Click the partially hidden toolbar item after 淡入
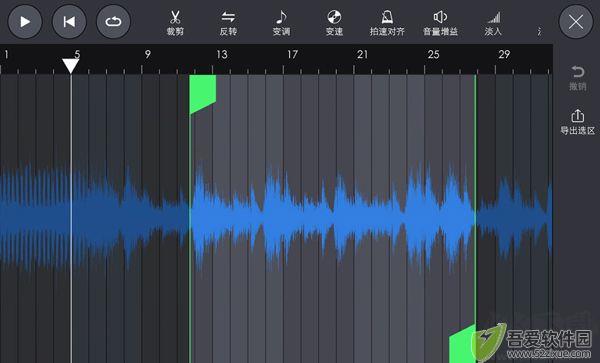This screenshot has width=600, height=363. 540,31
